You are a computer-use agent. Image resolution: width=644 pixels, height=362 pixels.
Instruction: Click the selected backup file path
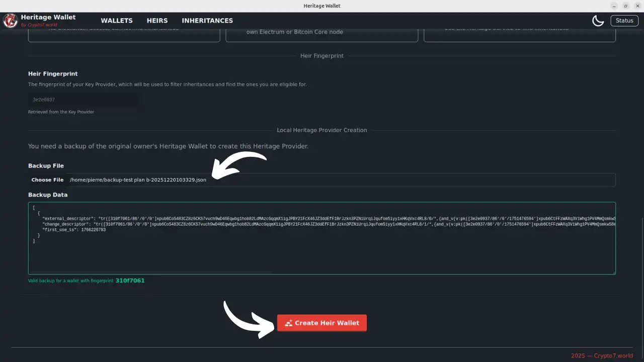138,180
